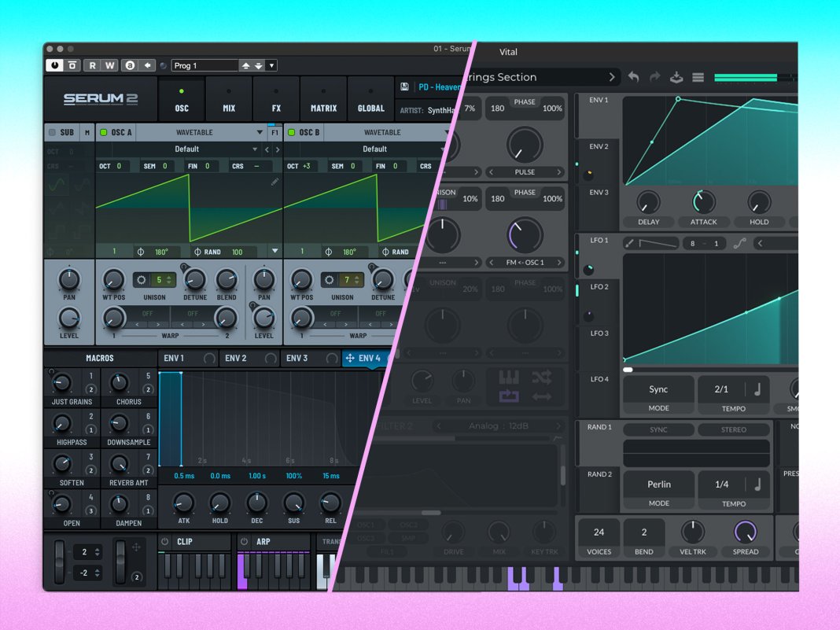Toggle the SUB oscillator enable box
This screenshot has height=630, width=840.
click(x=53, y=132)
